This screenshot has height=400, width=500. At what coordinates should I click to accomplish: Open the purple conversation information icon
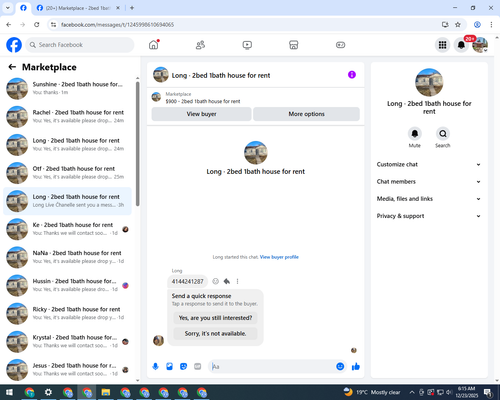[352, 75]
